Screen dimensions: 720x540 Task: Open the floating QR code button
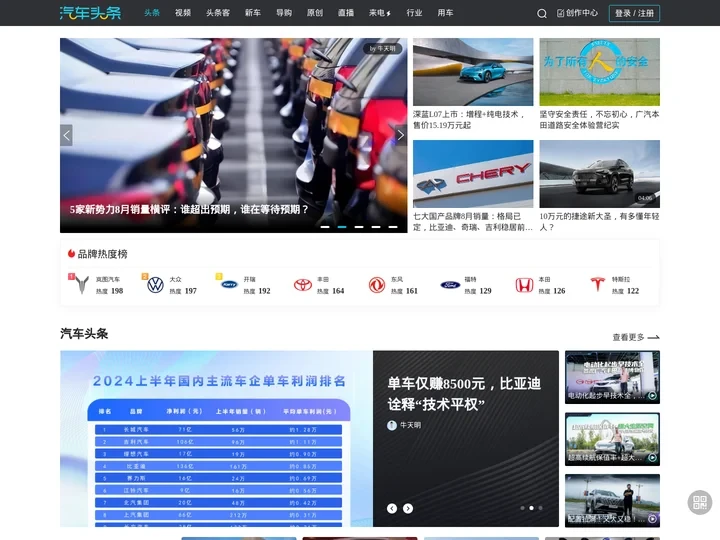pyautogui.click(x=700, y=502)
